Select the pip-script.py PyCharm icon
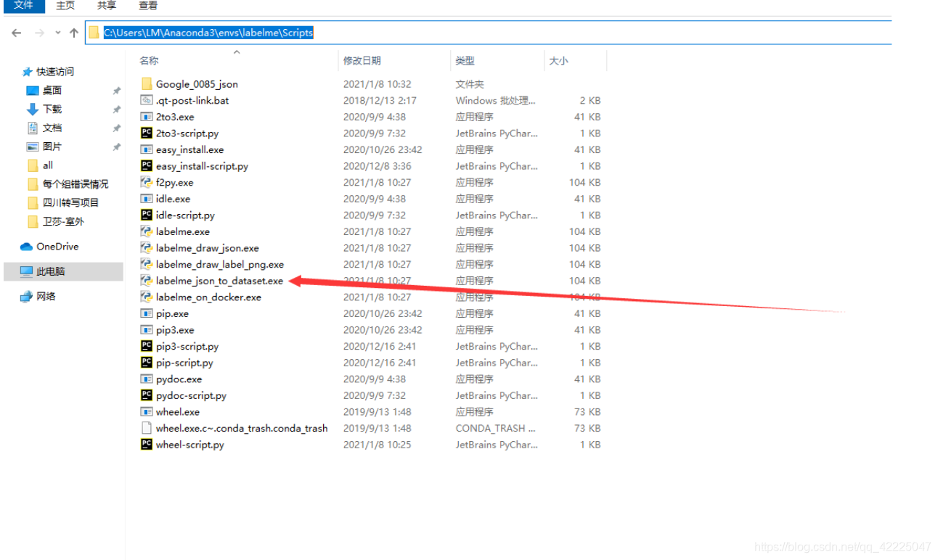Image resolution: width=938 pixels, height=560 pixels. tap(147, 363)
